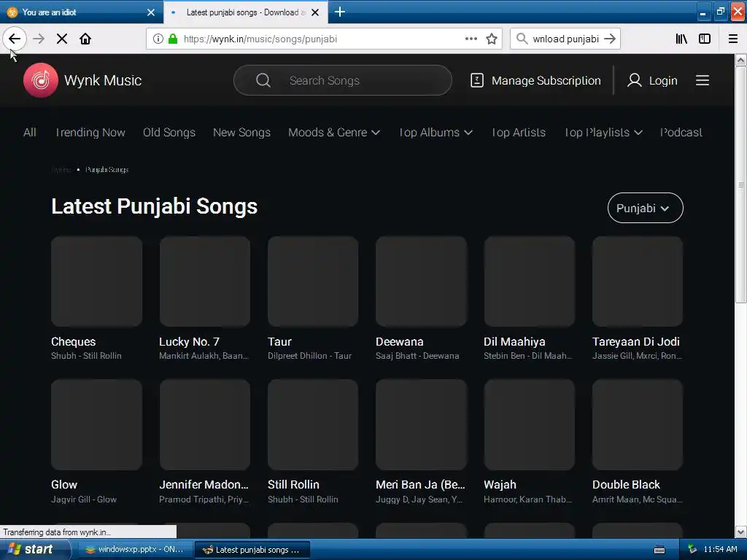Open the Podcast navigation link
Viewport: 747px width, 560px height.
(x=681, y=133)
